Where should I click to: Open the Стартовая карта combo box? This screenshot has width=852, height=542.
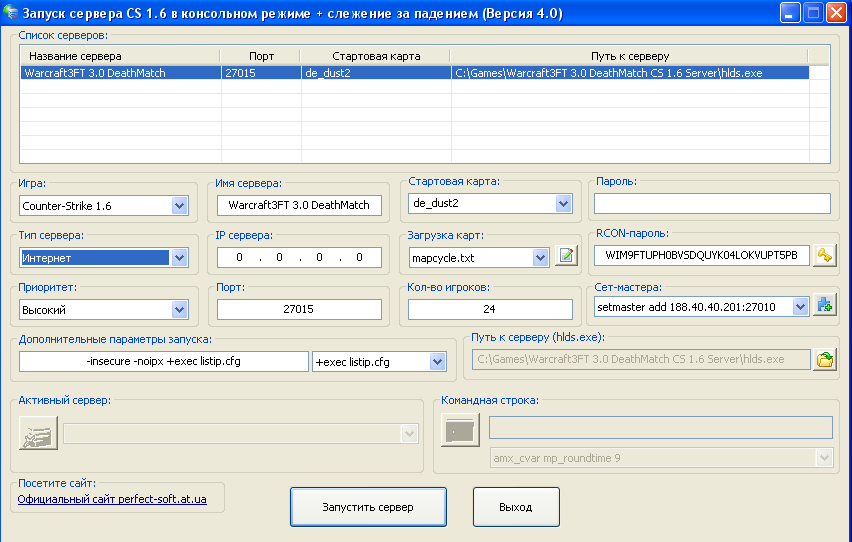click(x=563, y=204)
